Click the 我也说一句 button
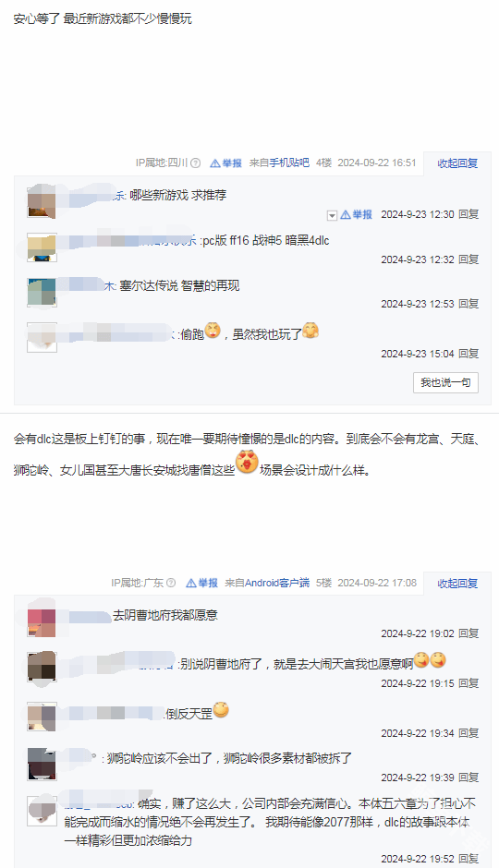 point(445,382)
